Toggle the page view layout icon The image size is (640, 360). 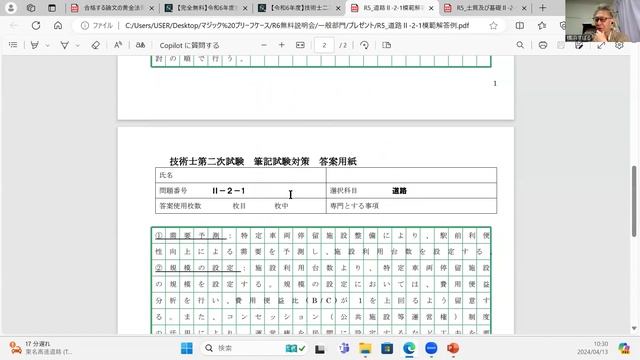click(387, 45)
